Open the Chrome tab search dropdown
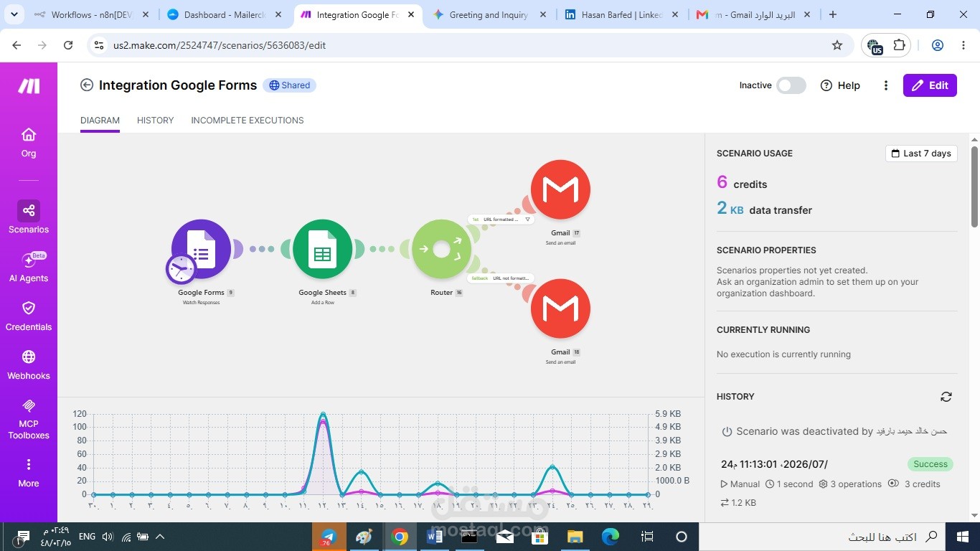Viewport: 980px width, 551px height. coord(15,14)
